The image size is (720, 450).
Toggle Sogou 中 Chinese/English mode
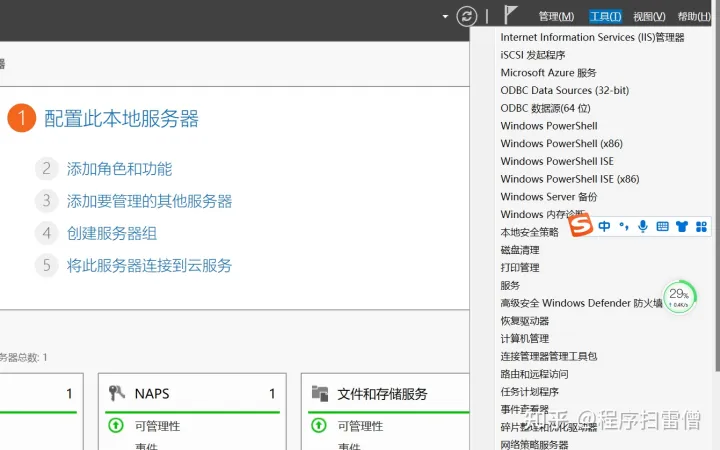[604, 226]
